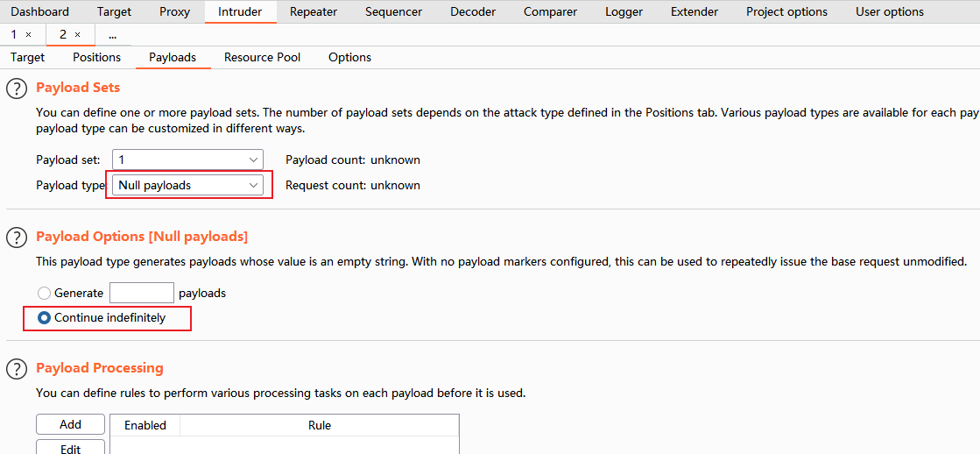Click the Payload Options [Null payloads] heading

click(142, 237)
